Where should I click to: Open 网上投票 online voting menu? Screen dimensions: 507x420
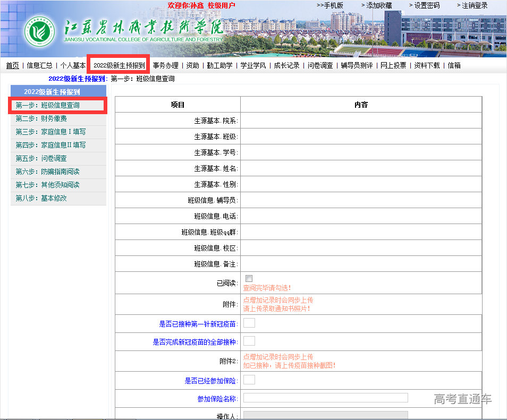tap(393, 65)
